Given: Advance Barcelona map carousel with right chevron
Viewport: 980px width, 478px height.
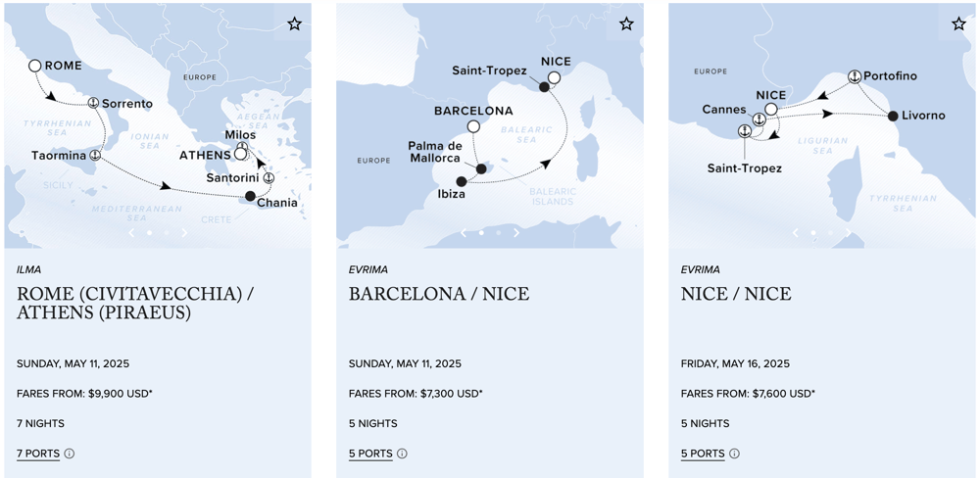Looking at the screenshot, I should click(516, 232).
